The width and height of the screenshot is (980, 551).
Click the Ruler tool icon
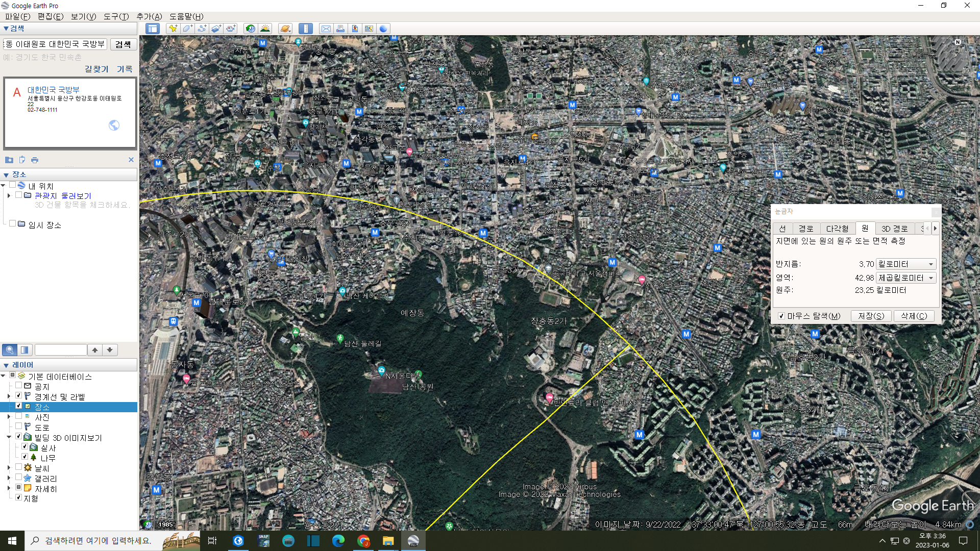tap(306, 29)
